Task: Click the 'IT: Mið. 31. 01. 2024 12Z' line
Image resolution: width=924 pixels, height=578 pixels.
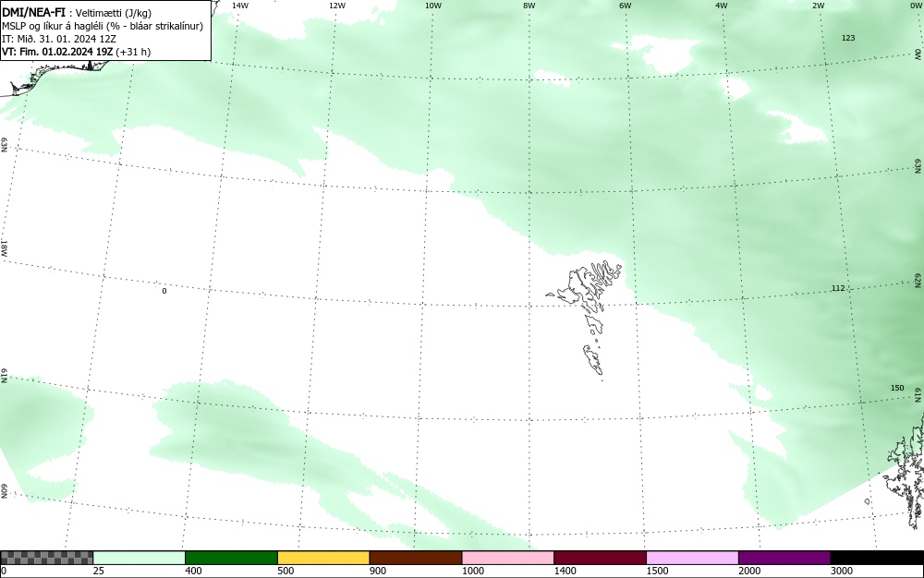Action: [58, 39]
